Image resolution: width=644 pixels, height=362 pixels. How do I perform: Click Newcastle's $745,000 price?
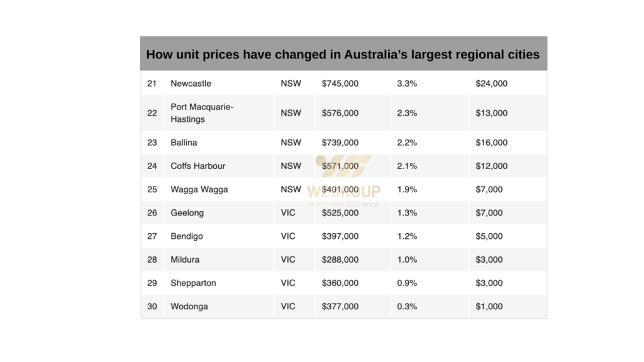click(340, 84)
